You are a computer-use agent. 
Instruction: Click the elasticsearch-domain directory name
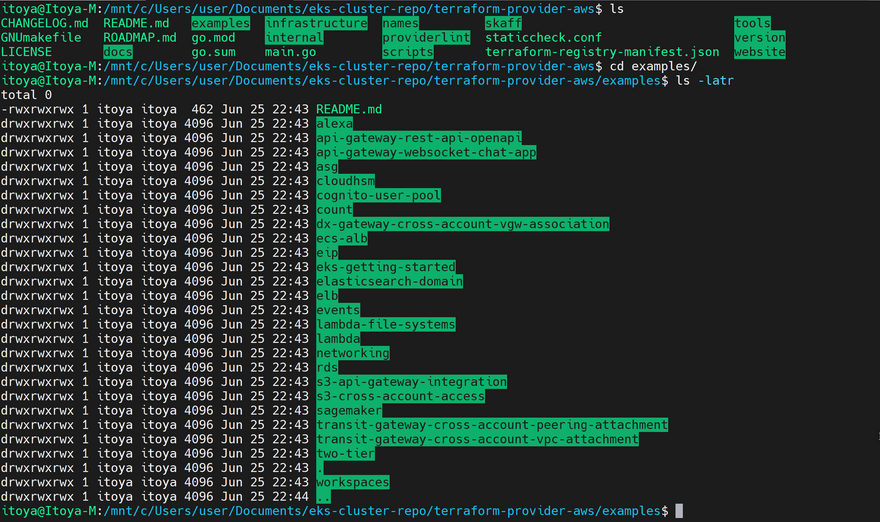tap(389, 282)
